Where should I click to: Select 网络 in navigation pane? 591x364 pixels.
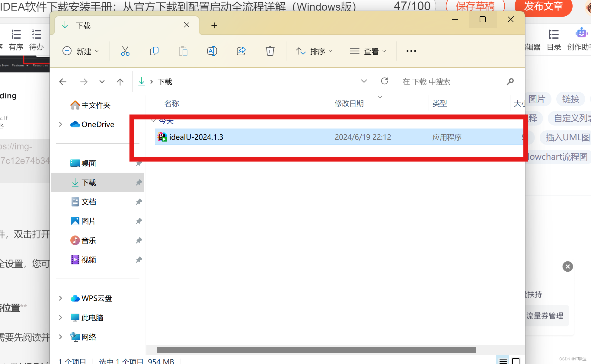pos(83,337)
